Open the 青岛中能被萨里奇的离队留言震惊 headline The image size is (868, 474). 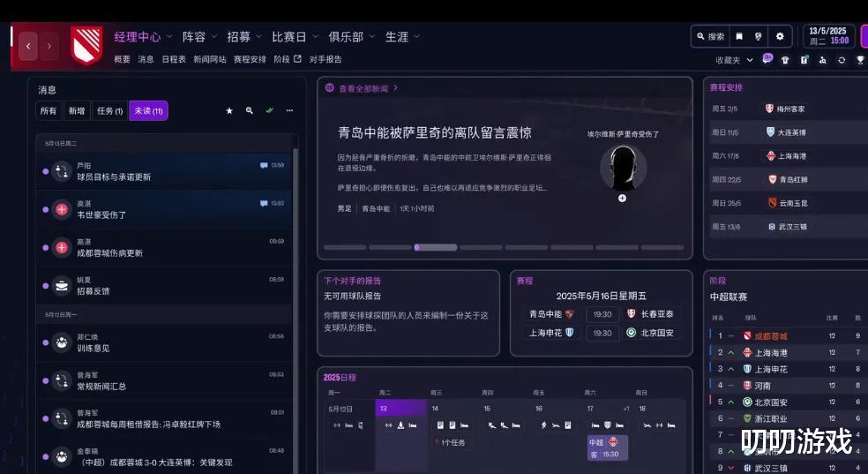[435, 132]
